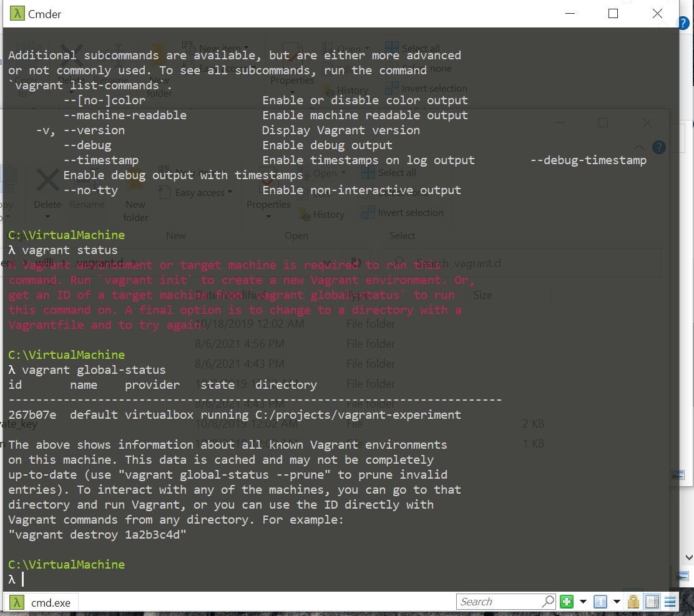The height and width of the screenshot is (616, 694).
Task: Click machine id '267b07e' in output
Action: point(32,414)
